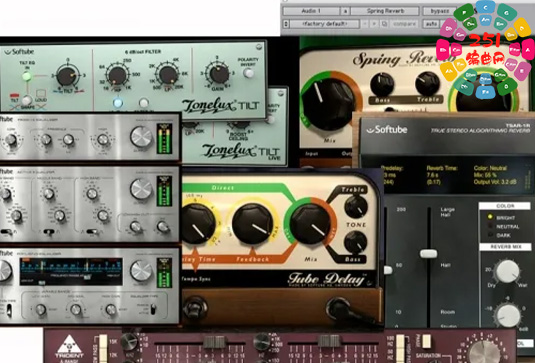
Task: Click the Treble tone knob on Tube Delay
Action: click(x=355, y=207)
